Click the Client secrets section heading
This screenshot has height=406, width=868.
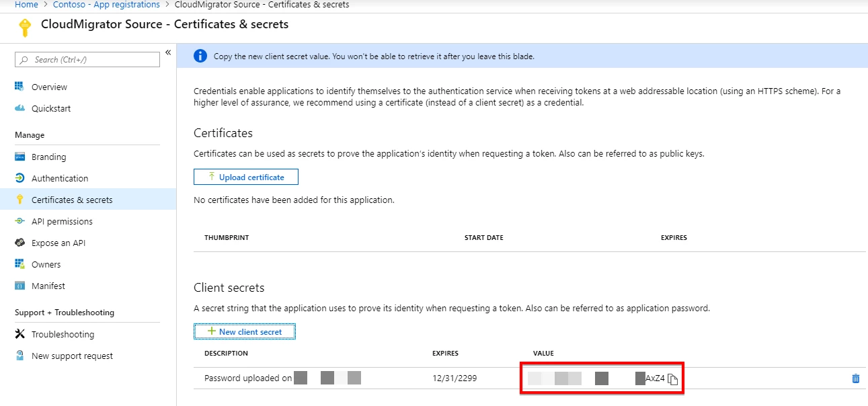[x=229, y=288]
